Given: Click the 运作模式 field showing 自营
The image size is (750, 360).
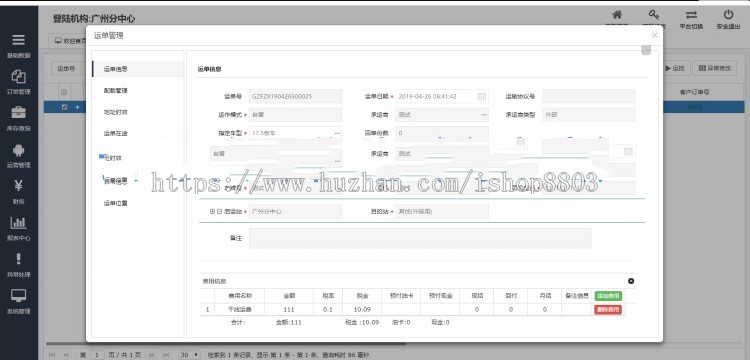Looking at the screenshot, I should coord(295,115).
